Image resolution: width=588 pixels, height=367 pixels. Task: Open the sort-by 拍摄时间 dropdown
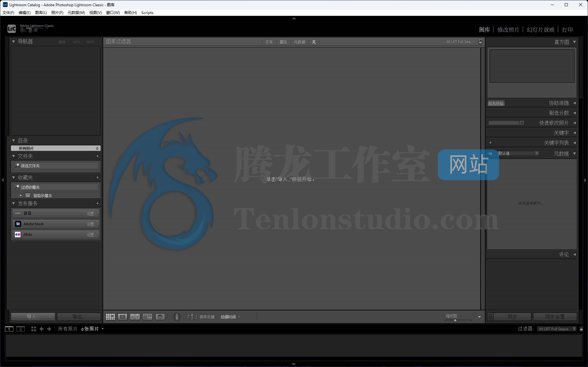[x=230, y=317]
